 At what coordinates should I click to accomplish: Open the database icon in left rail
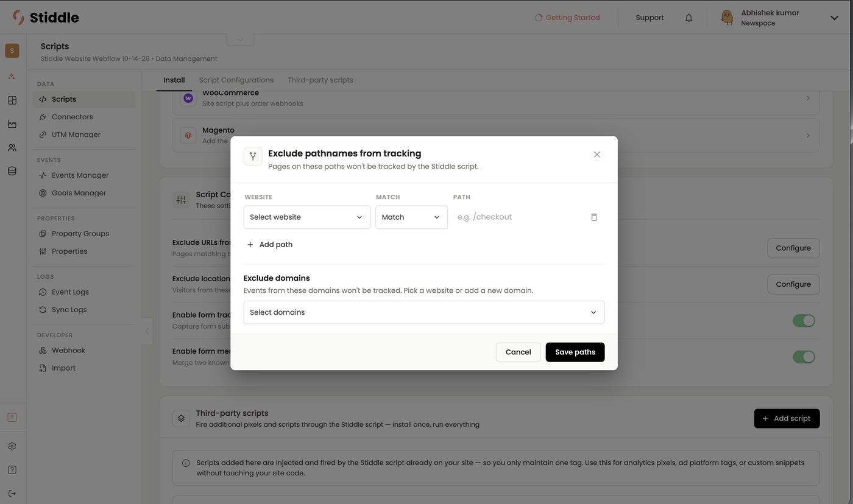[x=12, y=171]
